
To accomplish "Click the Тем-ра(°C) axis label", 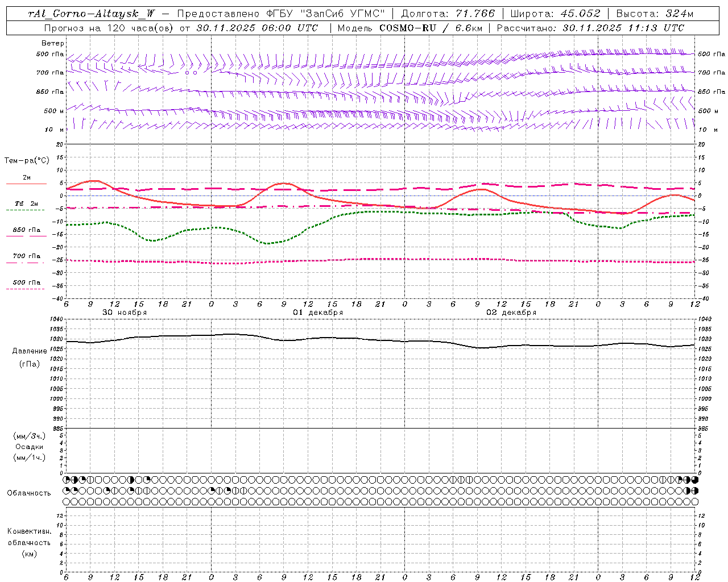I will tap(27, 161).
